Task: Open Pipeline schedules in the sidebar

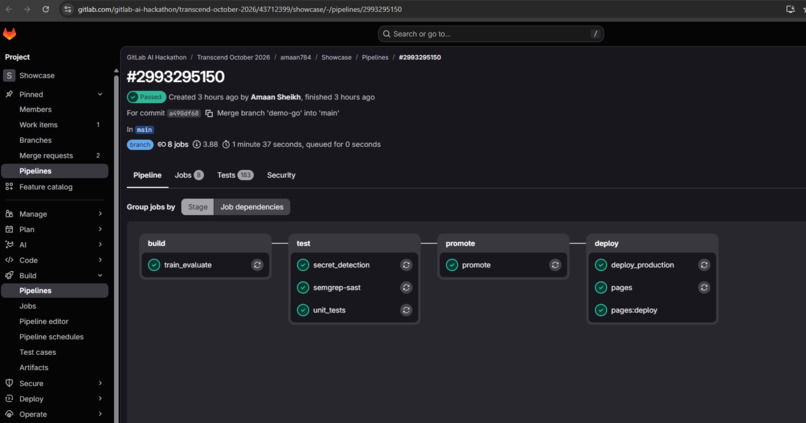Action: (x=54, y=337)
